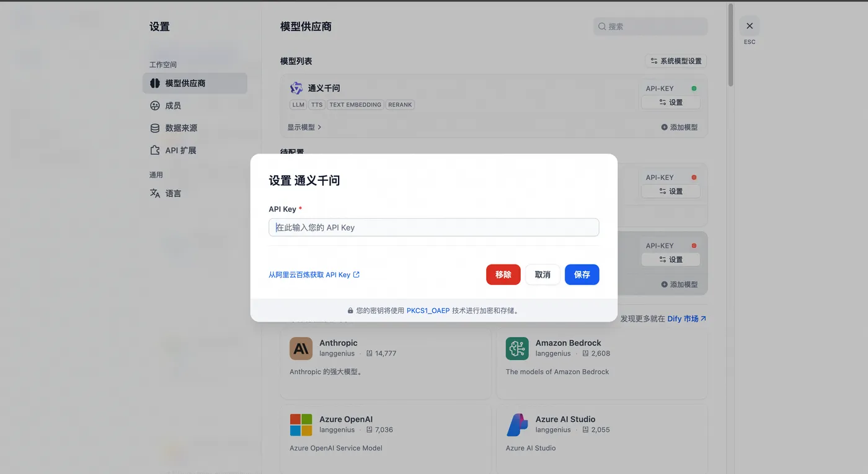
Task: Focus the 搜索 search field
Action: pos(650,27)
